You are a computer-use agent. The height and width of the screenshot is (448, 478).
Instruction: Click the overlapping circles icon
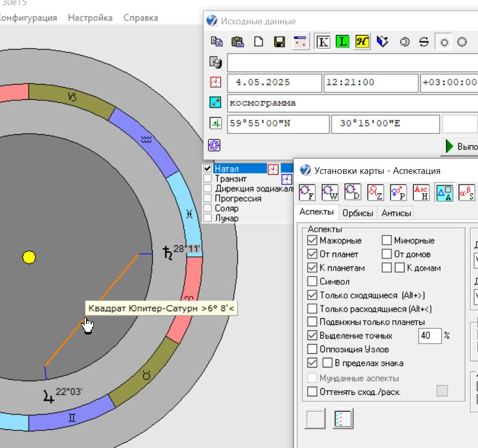point(405,42)
